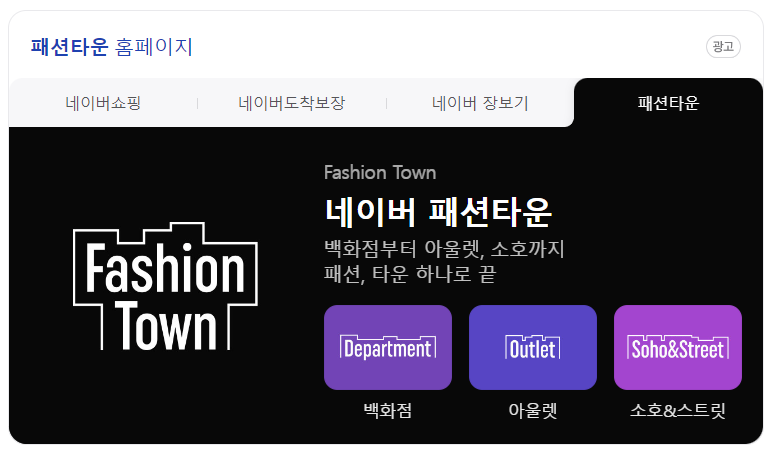The width and height of the screenshot is (775, 455).
Task: Open the 패션타운 홈페이지 title link
Action: pyautogui.click(x=111, y=47)
